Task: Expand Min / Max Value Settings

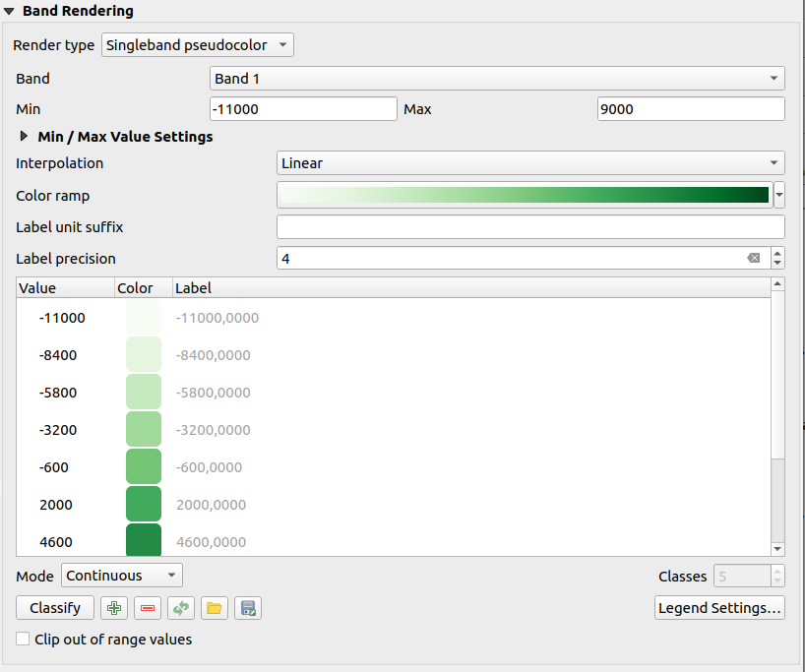Action: (24, 137)
